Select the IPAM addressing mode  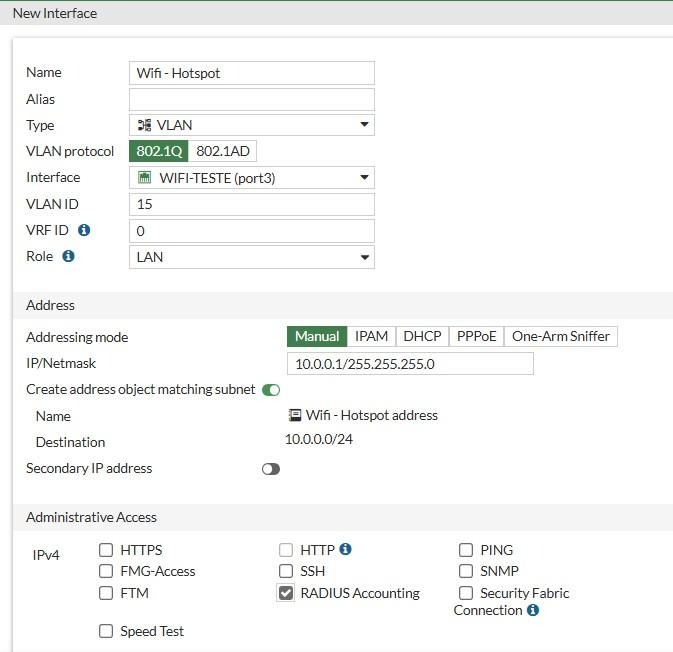(372, 336)
